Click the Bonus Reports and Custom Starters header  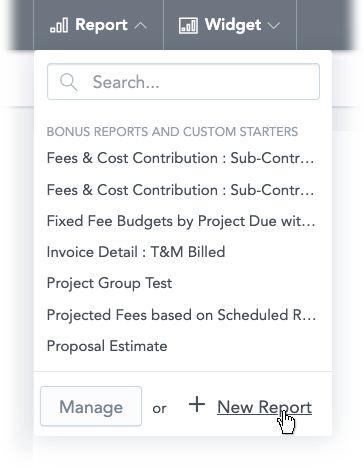(x=172, y=132)
